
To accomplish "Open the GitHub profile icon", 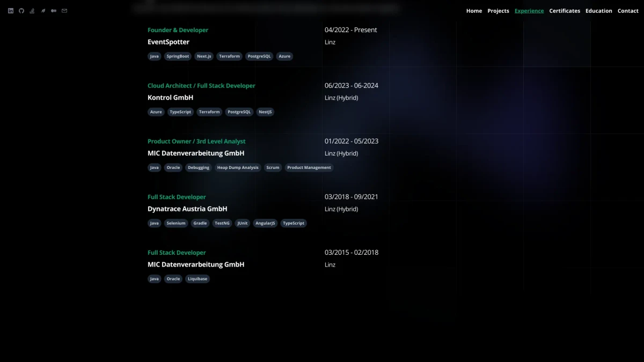I will click(21, 11).
